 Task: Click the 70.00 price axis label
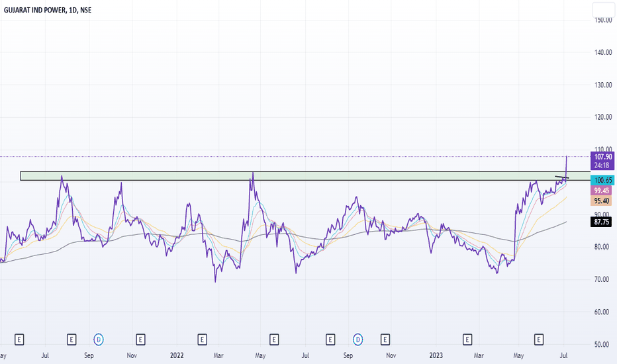[x=603, y=279]
